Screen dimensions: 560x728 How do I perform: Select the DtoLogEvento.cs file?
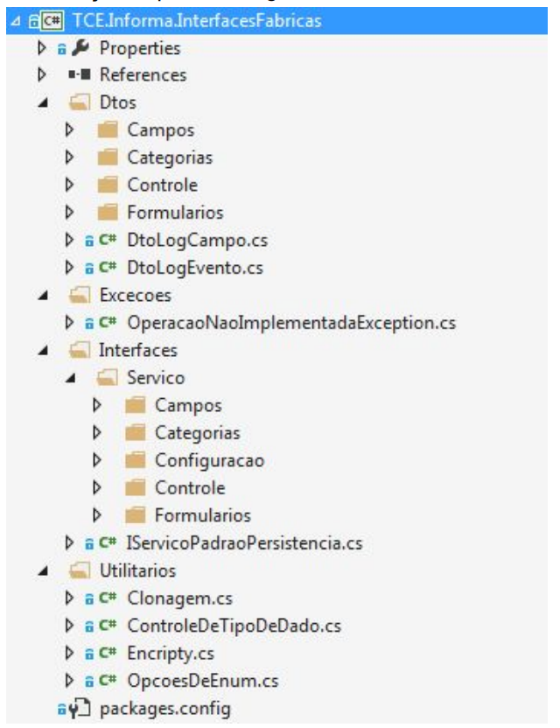point(194,267)
